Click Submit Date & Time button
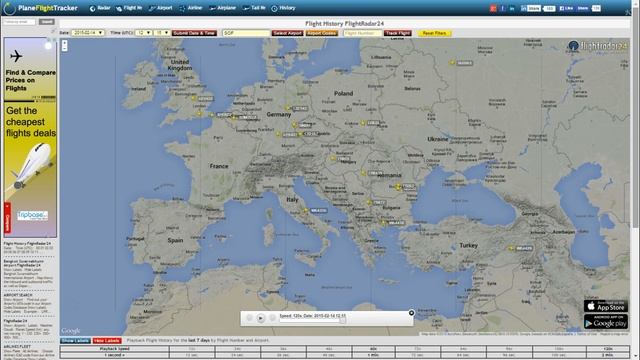This screenshot has height=360, width=640. tap(194, 33)
